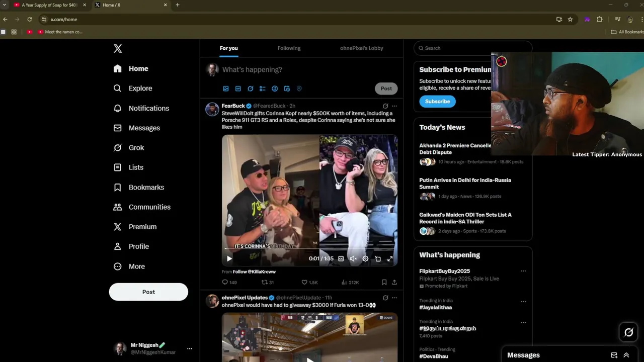
Task: Click the poll icon in composer
Action: [x=262, y=88]
